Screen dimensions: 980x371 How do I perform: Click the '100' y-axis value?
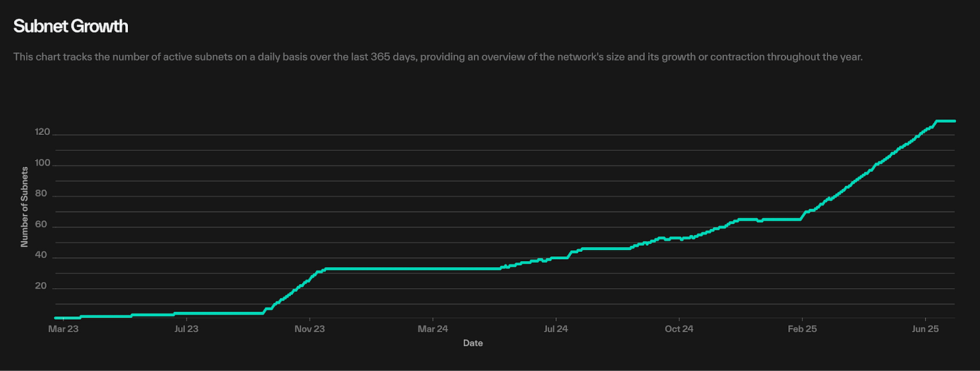pos(42,164)
